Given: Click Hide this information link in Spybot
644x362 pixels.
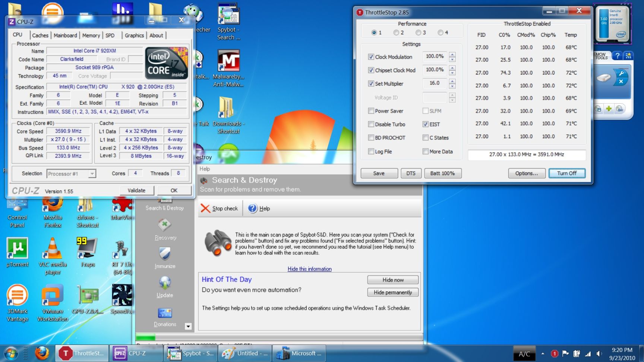Looking at the screenshot, I should tap(309, 269).
